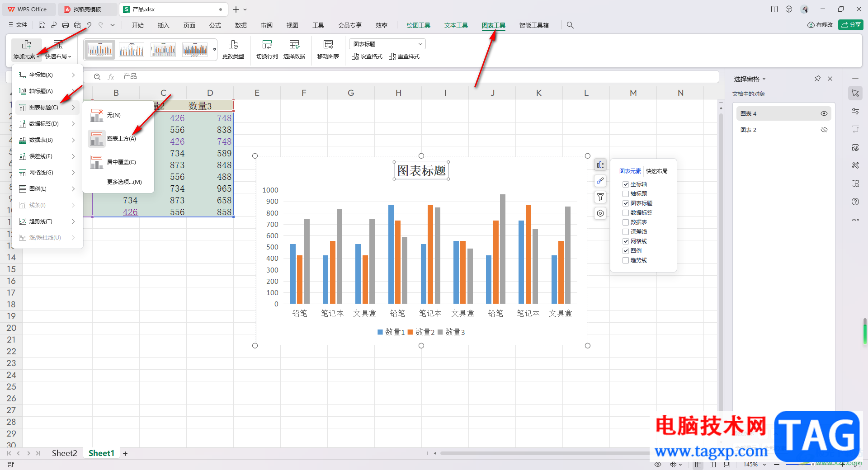Viewport: 868px width, 470px height.
Task: Toggle 轴标题 checkbox
Action: pos(626,194)
